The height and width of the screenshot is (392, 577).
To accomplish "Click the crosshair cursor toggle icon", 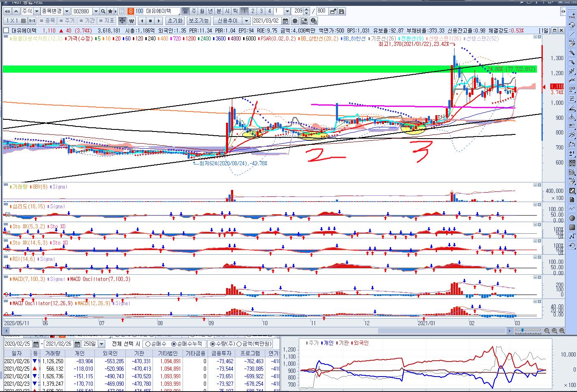I will click(x=122, y=21).
